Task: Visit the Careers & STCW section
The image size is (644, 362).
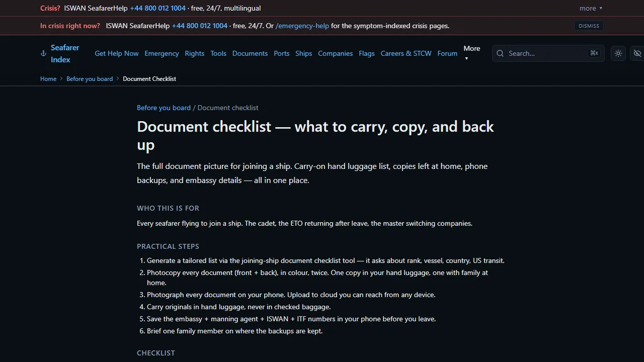Action: (406, 54)
